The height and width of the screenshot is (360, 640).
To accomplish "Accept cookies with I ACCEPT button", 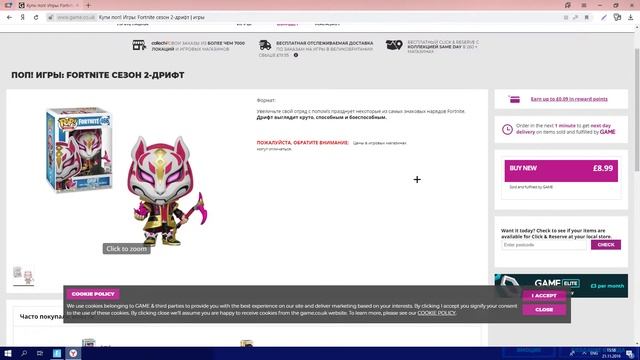I will pos(544,296).
